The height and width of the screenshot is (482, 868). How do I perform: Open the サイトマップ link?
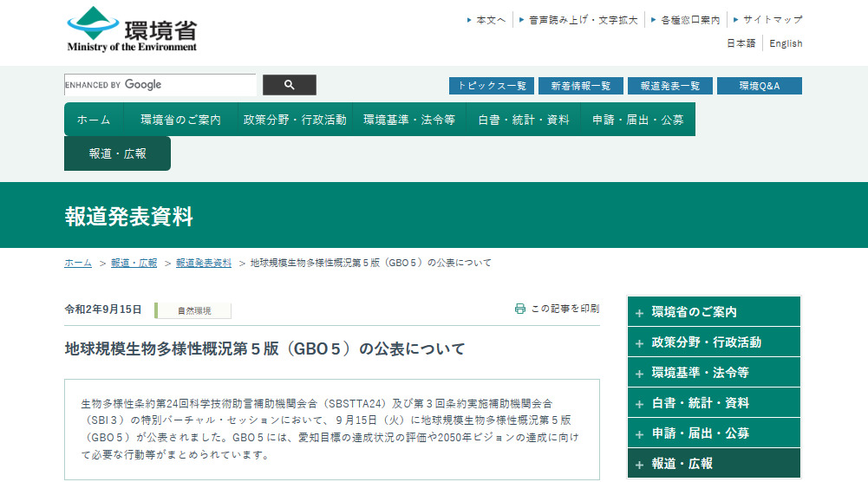pyautogui.click(x=772, y=20)
